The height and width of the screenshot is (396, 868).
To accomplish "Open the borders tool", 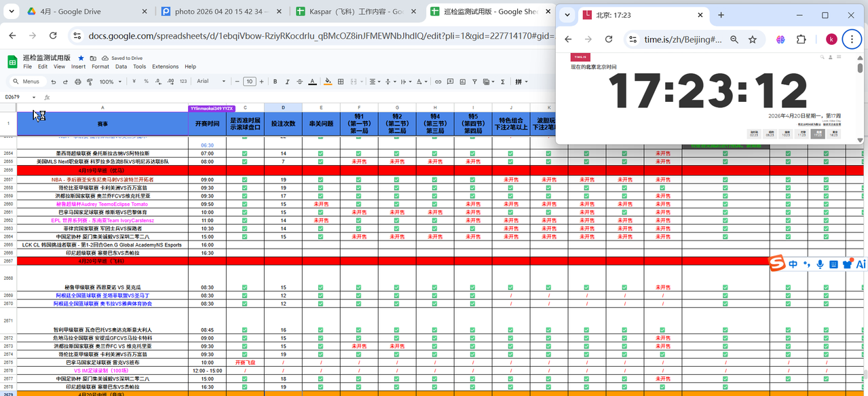I will pos(341,82).
